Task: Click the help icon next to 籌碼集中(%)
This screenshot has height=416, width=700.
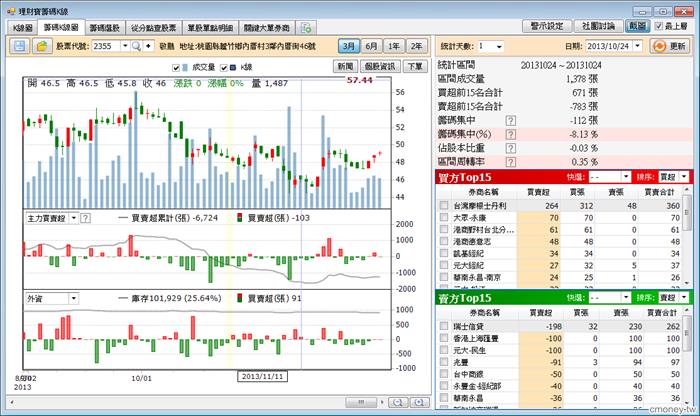Action: point(511,134)
